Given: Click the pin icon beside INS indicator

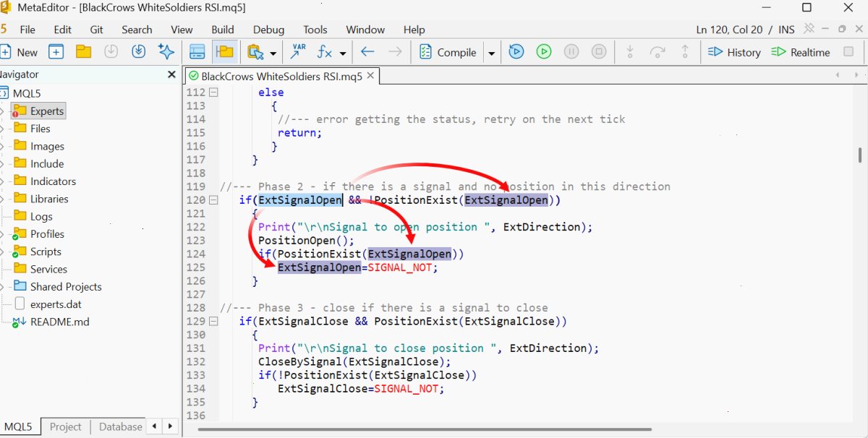Looking at the screenshot, I should point(809,29).
